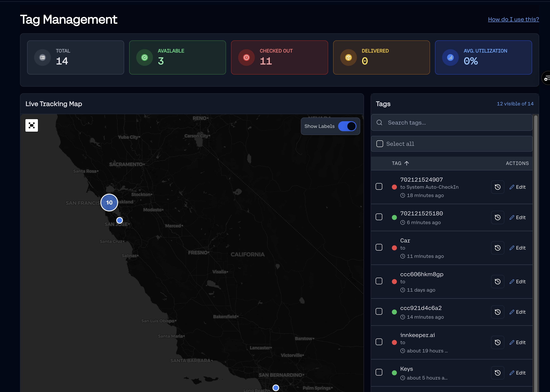
Task: Open history for tag ccc606hkm8gp
Action: pyautogui.click(x=498, y=282)
